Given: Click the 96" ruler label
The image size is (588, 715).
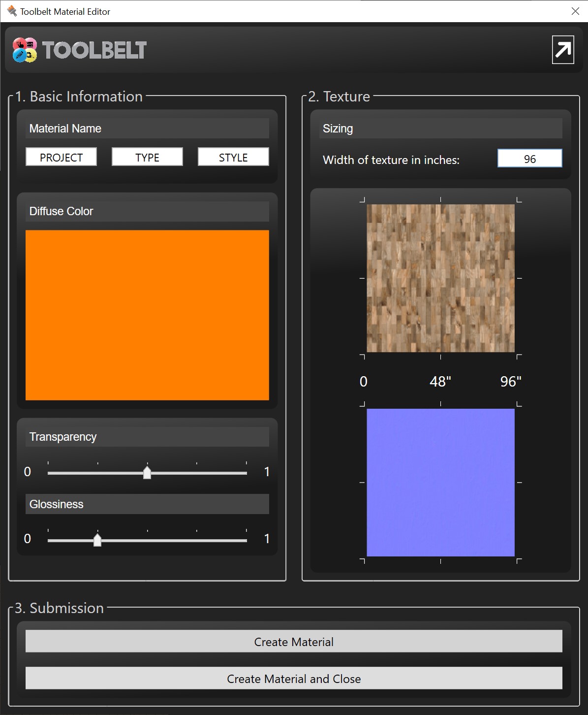Looking at the screenshot, I should [x=511, y=382].
